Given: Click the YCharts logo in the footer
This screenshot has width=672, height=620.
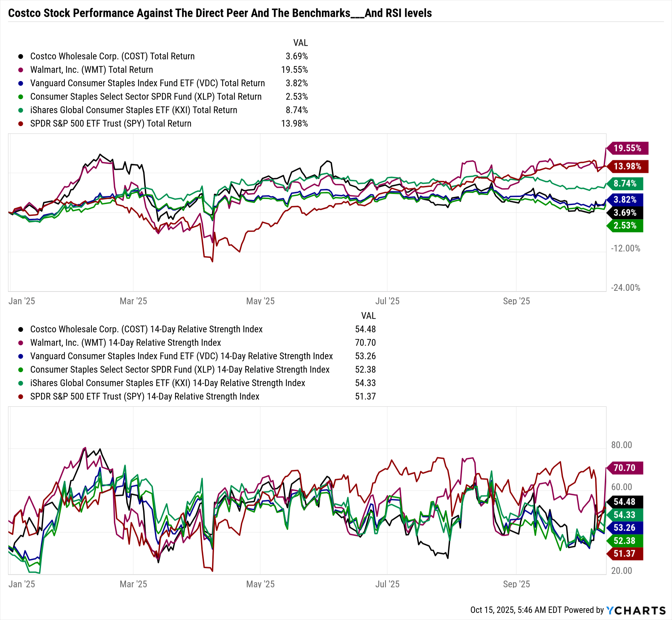Looking at the screenshot, I should tap(636, 610).
